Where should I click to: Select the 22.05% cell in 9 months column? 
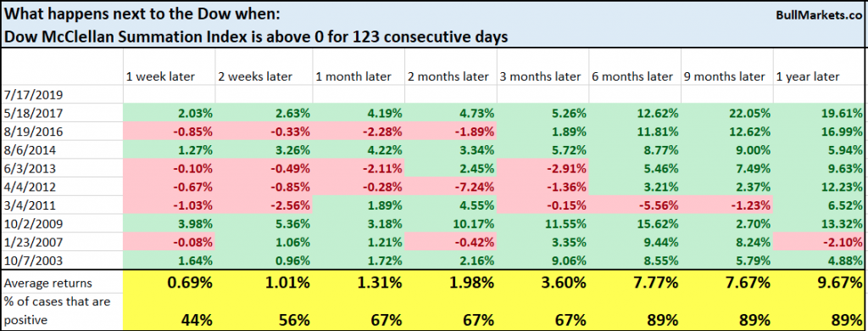726,114
